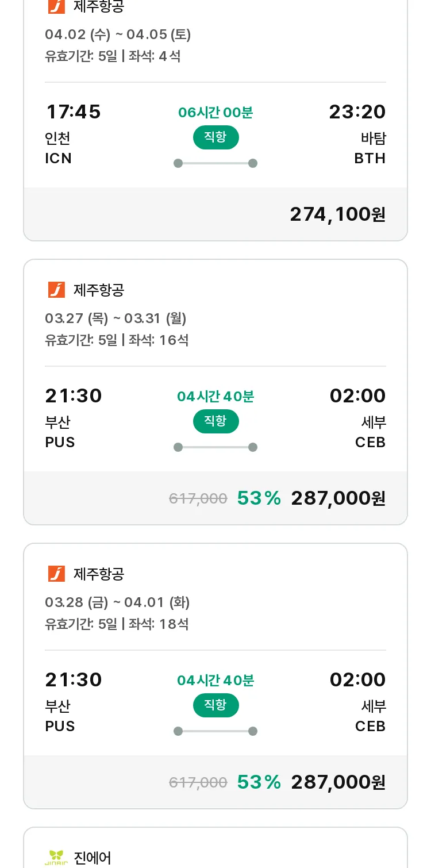The width and height of the screenshot is (431, 868).
Task: Click the Jeju Air logo on the 03.28 Cebu card
Action: pyautogui.click(x=56, y=574)
